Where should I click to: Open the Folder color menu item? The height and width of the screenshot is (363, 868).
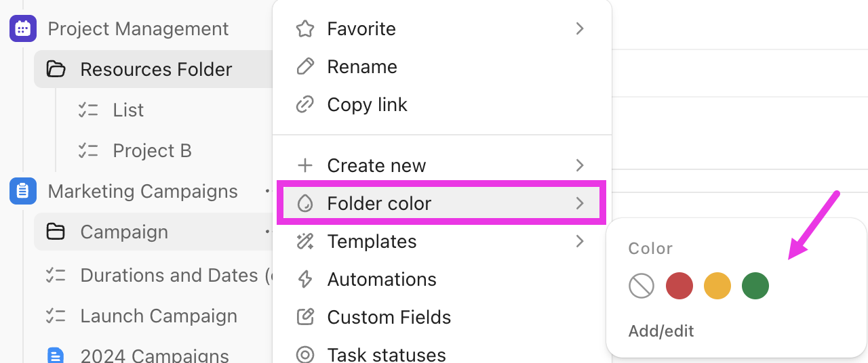click(x=380, y=203)
